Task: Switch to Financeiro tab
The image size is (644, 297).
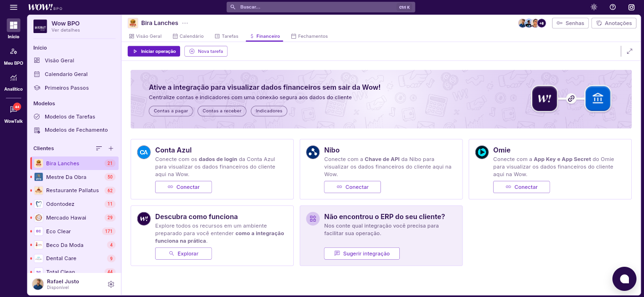Action: (264, 36)
